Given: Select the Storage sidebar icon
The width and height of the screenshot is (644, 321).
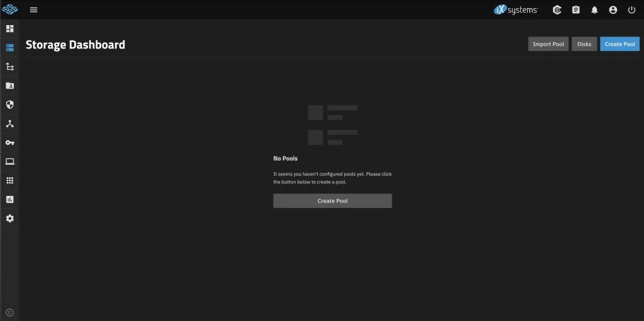Looking at the screenshot, I should 10,48.
